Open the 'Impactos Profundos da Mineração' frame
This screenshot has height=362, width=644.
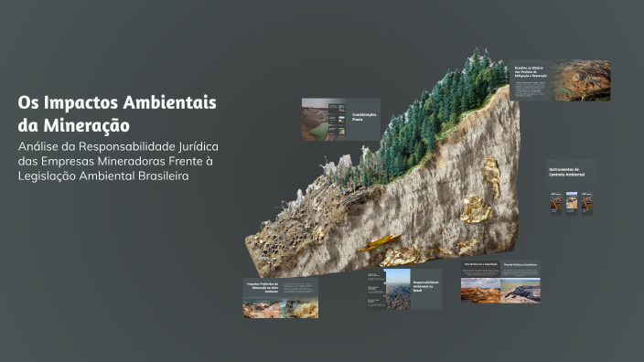pyautogui.click(x=281, y=298)
